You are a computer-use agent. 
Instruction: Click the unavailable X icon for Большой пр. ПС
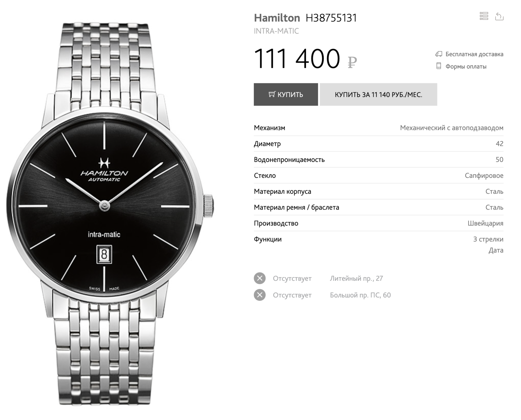(260, 295)
